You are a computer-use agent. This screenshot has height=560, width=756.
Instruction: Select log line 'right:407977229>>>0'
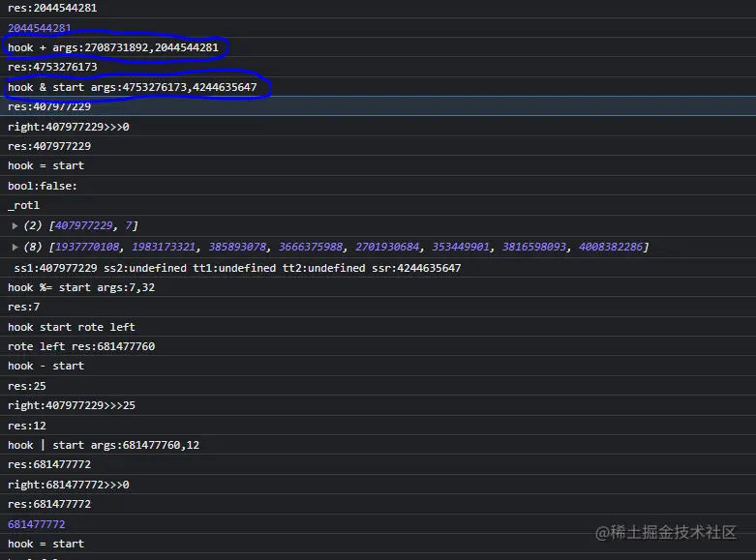click(68, 127)
